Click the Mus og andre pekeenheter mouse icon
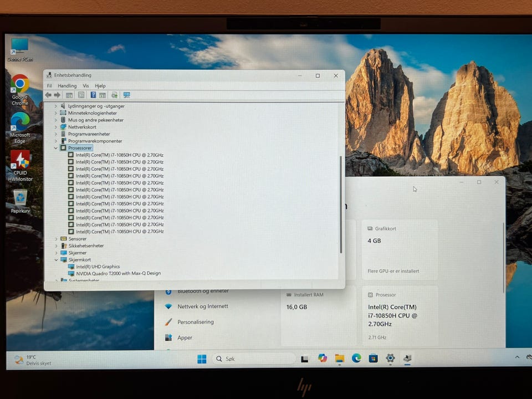The height and width of the screenshot is (399, 532). coord(63,120)
